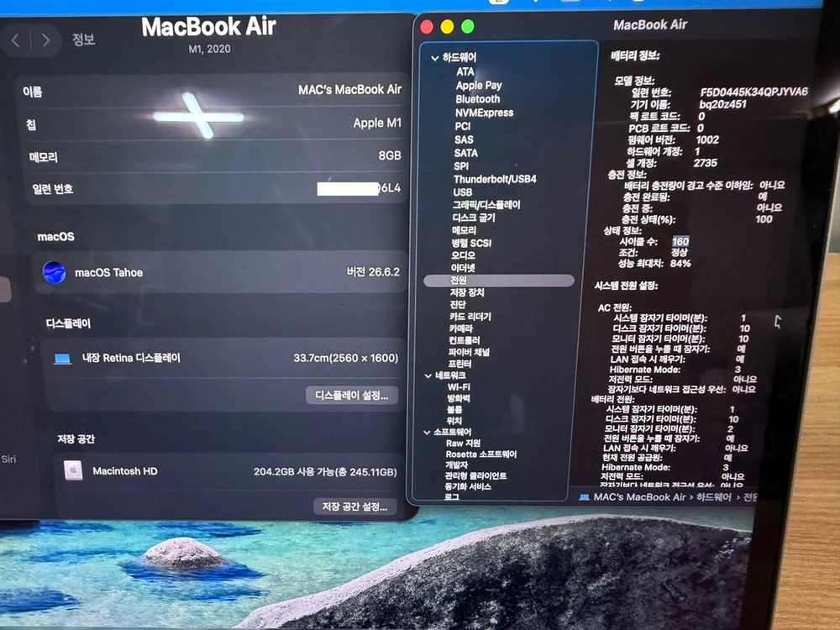
Task: Click the name value MAC's MacBook Air
Action: [349, 90]
